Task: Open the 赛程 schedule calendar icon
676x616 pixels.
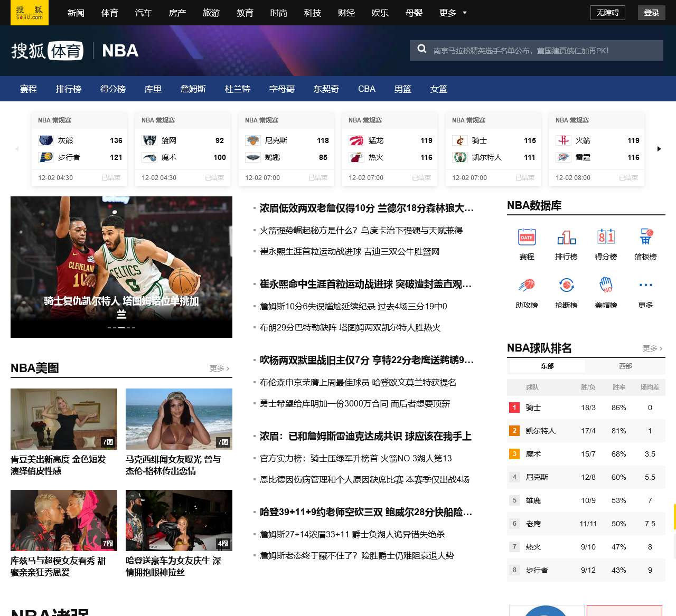Action: (527, 237)
